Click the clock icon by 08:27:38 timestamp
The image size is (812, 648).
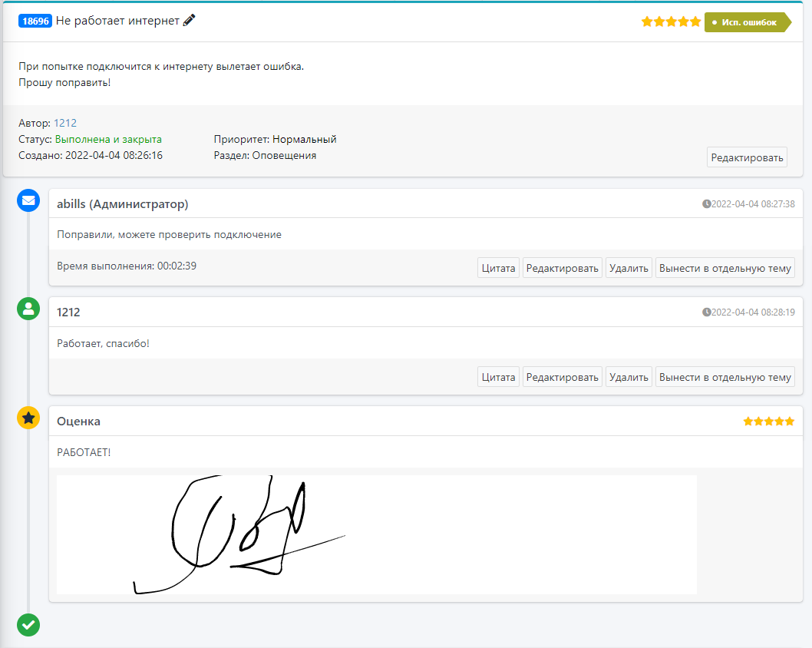(707, 204)
